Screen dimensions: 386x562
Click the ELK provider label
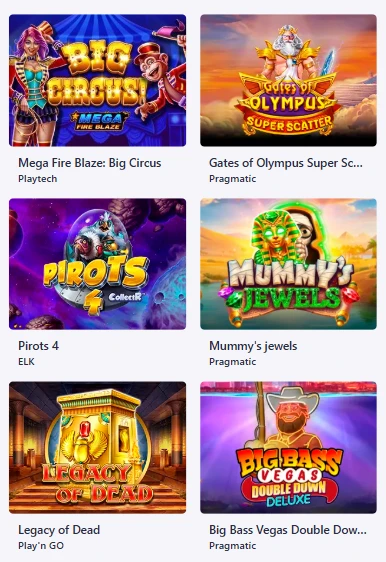[x=27, y=362]
